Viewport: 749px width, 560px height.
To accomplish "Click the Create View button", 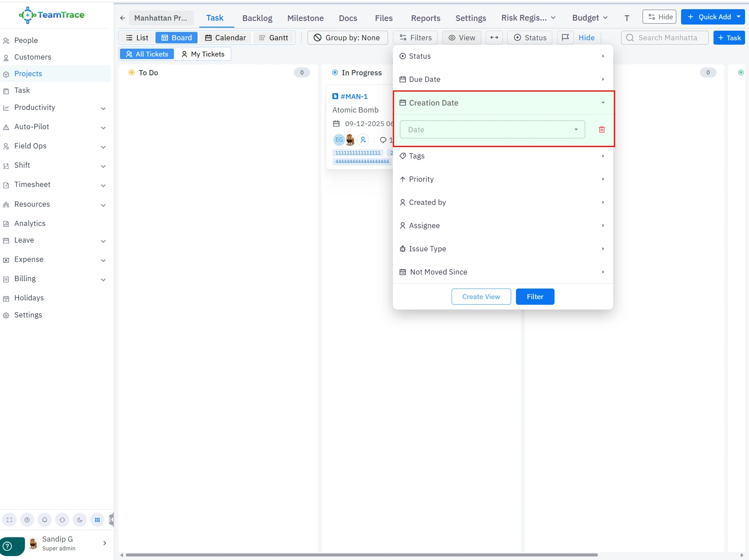I will 481,296.
